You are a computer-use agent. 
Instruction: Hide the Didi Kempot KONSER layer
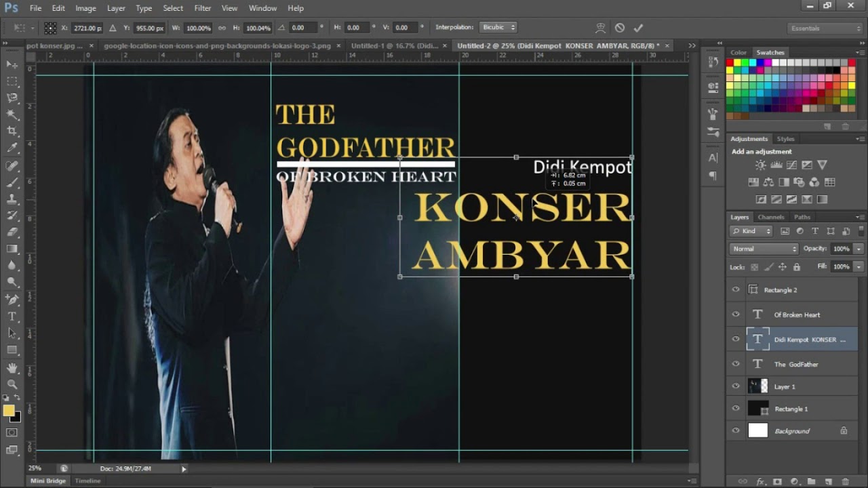[x=736, y=340]
